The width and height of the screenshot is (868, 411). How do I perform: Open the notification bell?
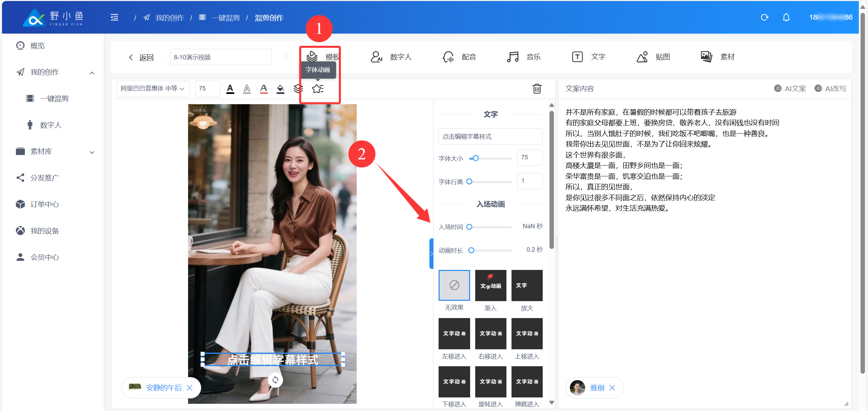tap(786, 17)
